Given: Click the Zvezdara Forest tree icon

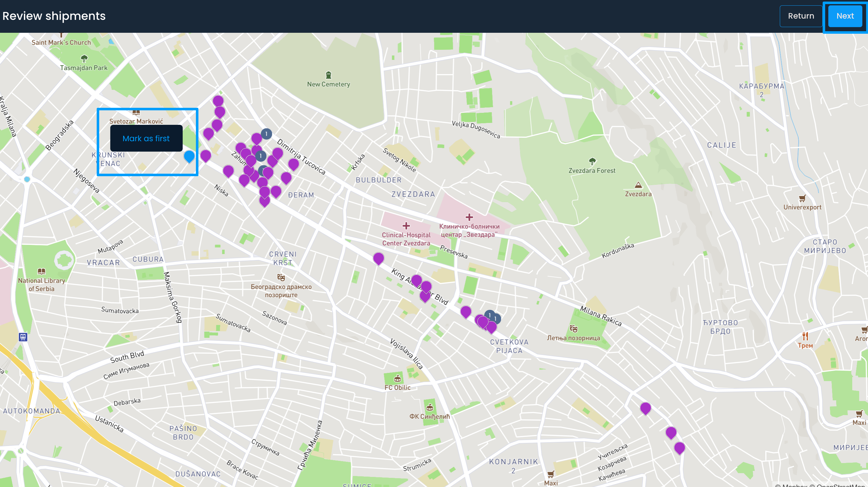Looking at the screenshot, I should coord(592,161).
